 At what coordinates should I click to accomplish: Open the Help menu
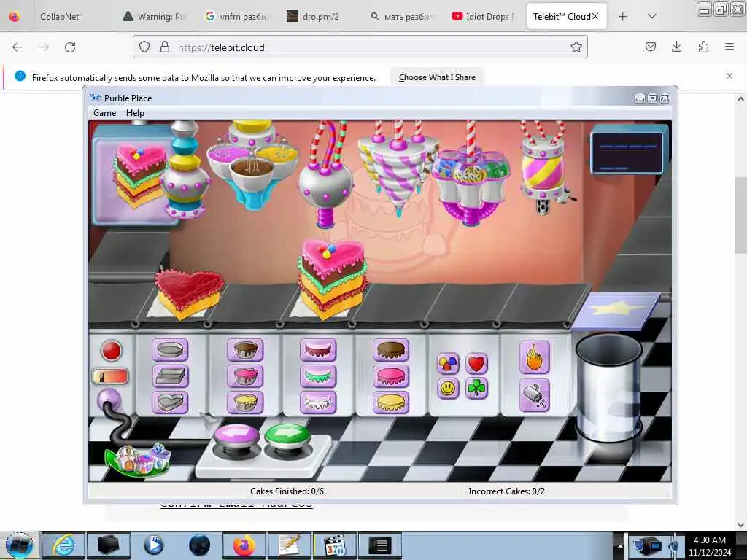(135, 113)
